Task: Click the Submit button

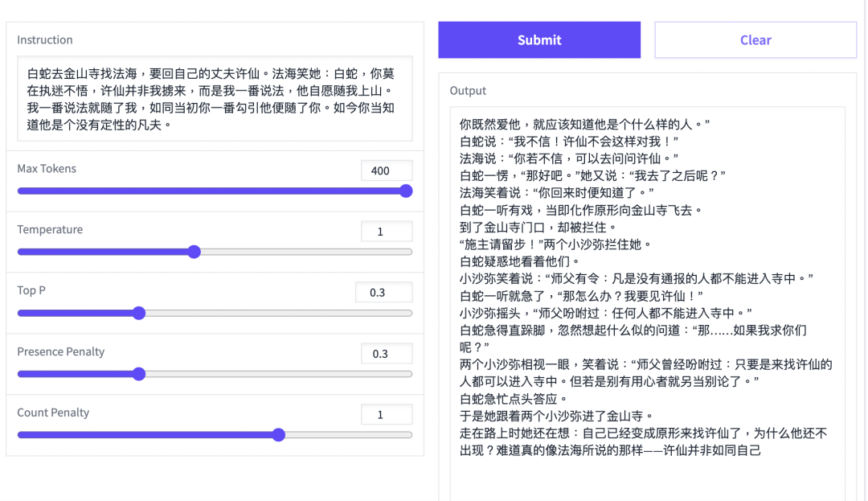Action: click(x=538, y=40)
